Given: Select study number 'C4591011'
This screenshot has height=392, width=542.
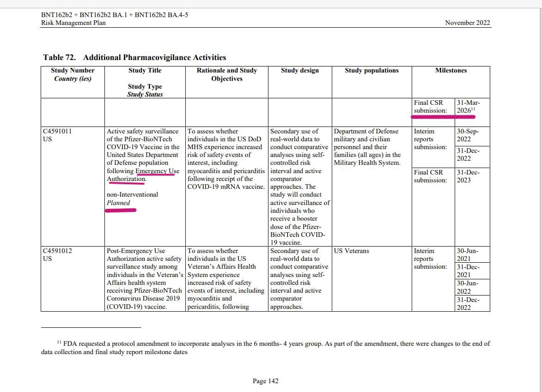Looking at the screenshot, I should click(57, 131).
